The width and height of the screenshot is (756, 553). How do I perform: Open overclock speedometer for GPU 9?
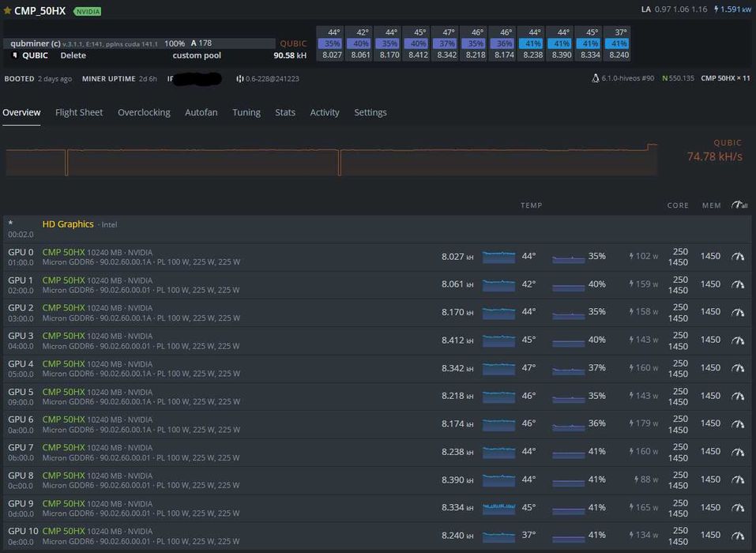pos(738,508)
